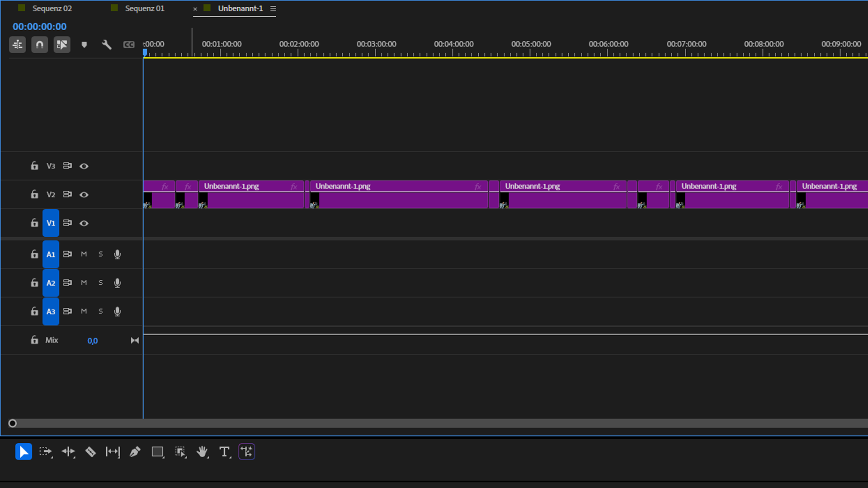Toggle linked selection
868x488 pixels.
pyautogui.click(x=62, y=44)
